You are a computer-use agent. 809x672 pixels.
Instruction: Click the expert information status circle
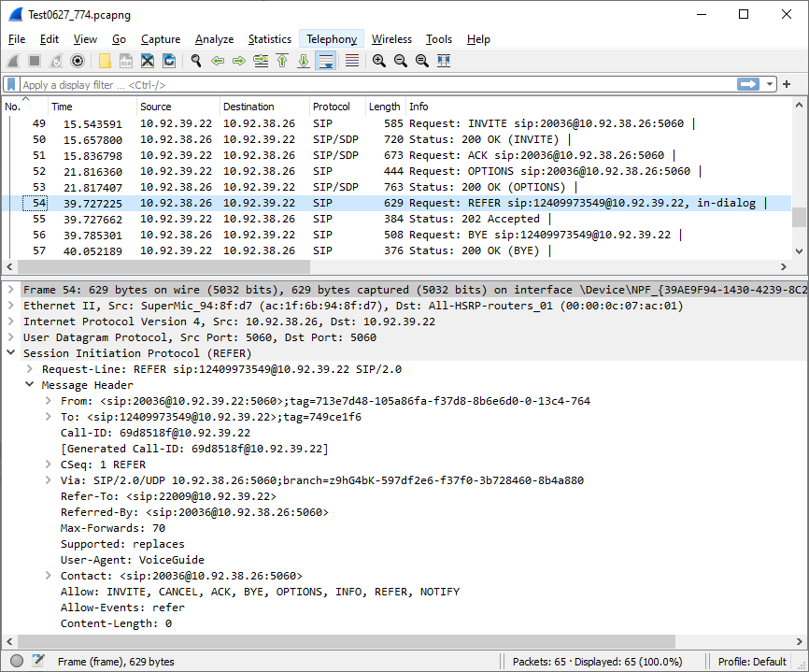(x=17, y=661)
